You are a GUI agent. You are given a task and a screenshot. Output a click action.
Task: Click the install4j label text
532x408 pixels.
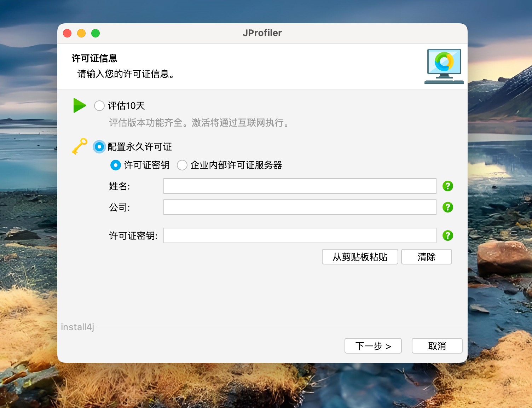pyautogui.click(x=77, y=327)
